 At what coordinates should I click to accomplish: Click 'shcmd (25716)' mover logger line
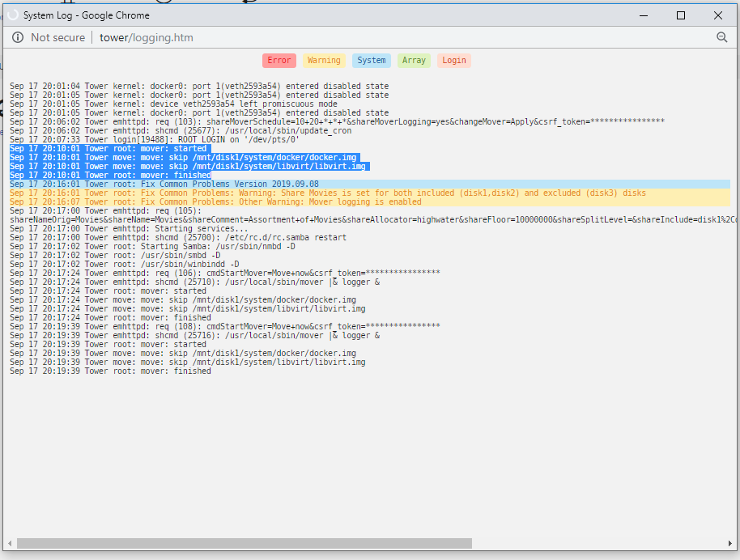point(195,335)
